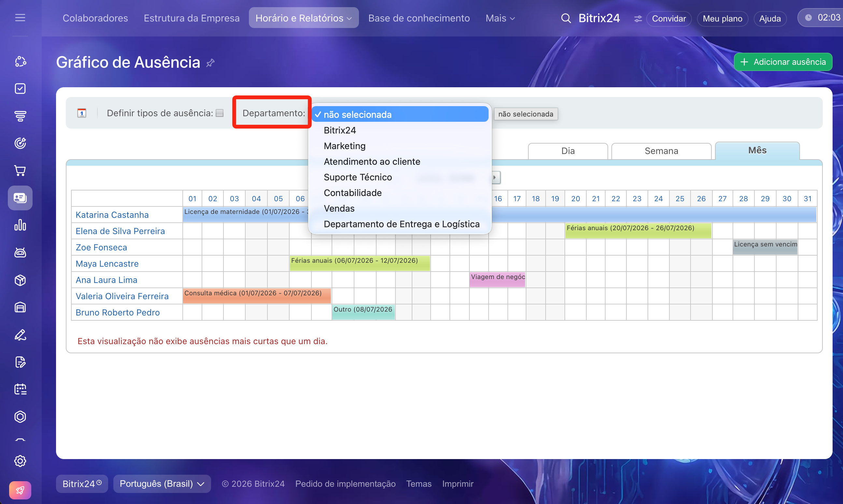This screenshot has height=504, width=843.
Task: Click the rocket icon at sidebar bottom
Action: (x=21, y=490)
